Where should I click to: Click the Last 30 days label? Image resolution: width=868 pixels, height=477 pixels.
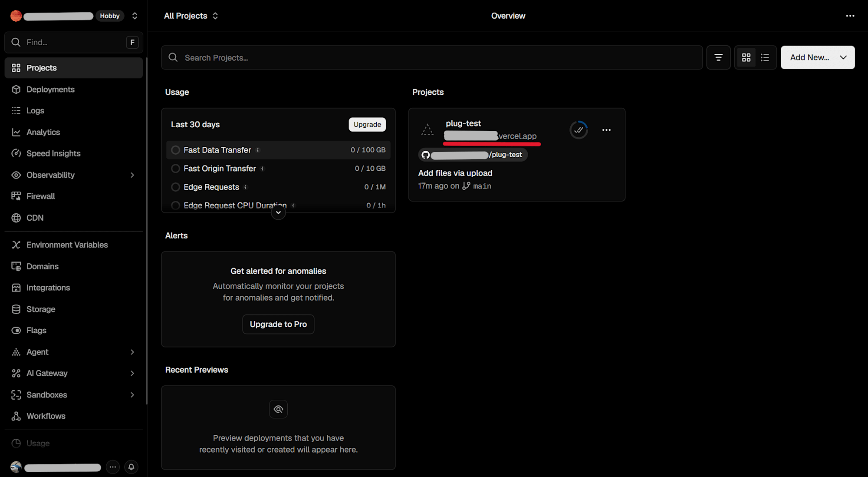pos(195,124)
